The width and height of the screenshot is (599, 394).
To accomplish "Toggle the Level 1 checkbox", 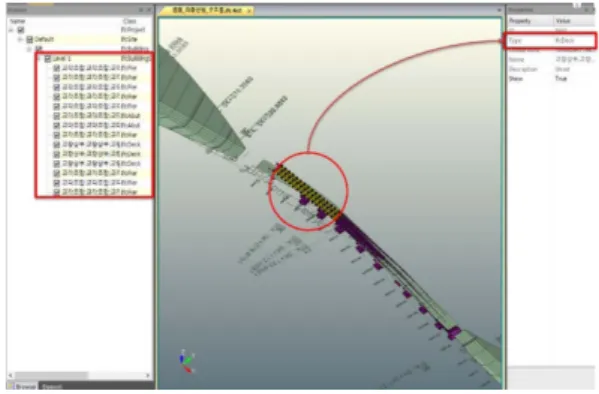I will pyautogui.click(x=48, y=58).
